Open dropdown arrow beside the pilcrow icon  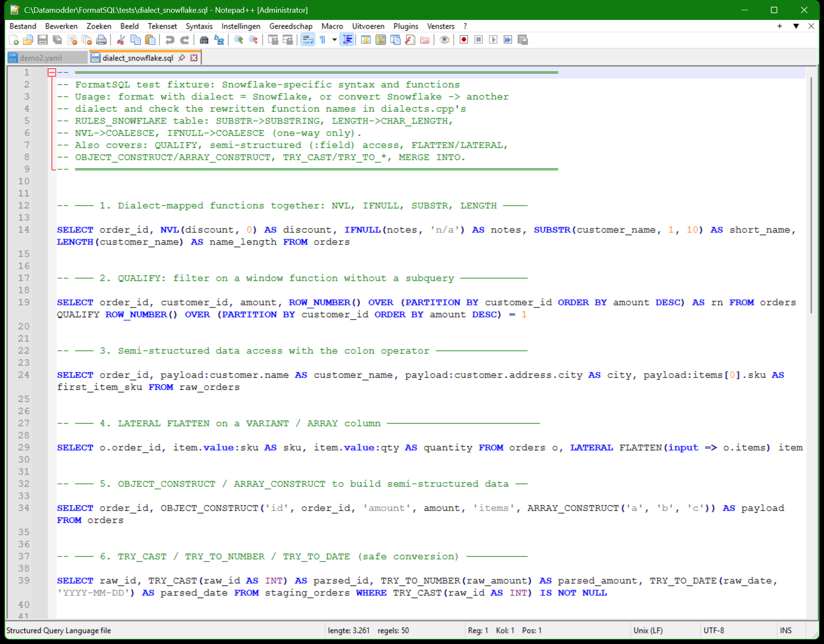335,40
